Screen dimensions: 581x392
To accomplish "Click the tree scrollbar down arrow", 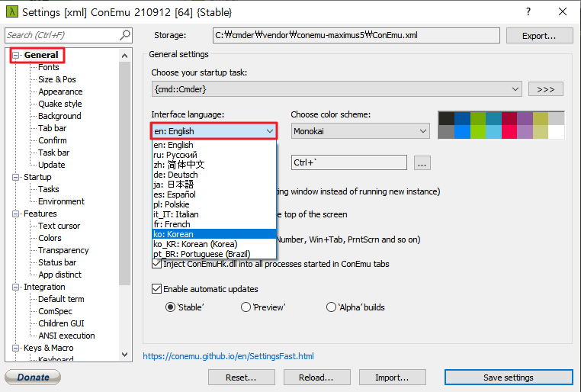I will 125,355.
